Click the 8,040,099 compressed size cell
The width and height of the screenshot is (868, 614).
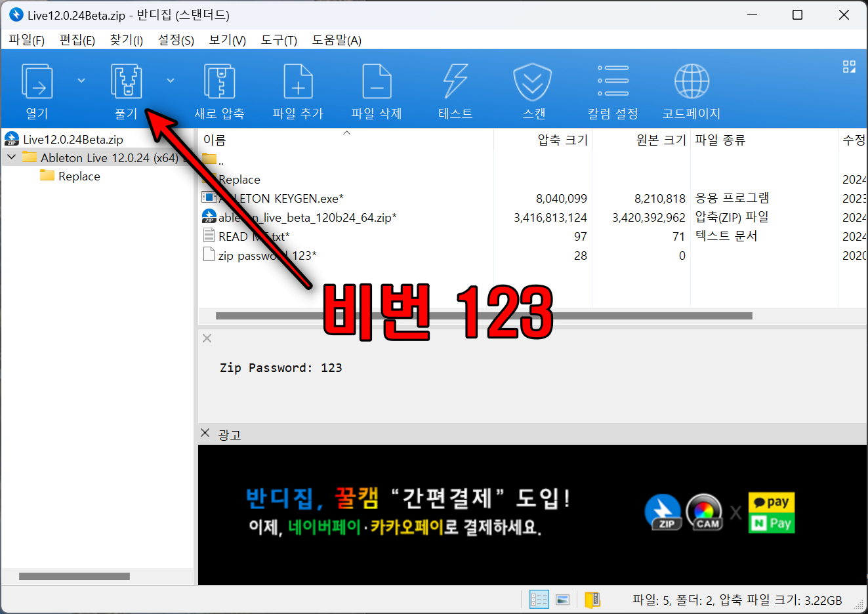561,198
